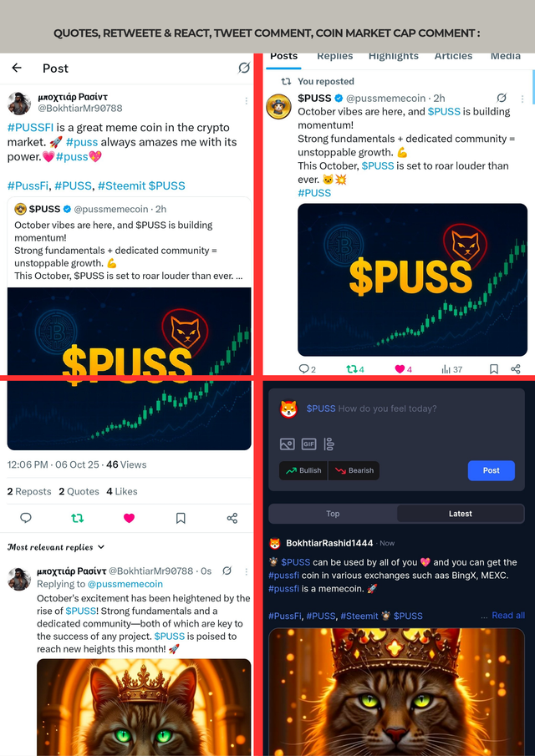
Task: Share the post via icon beneath 4 Likes row
Action: point(232,518)
